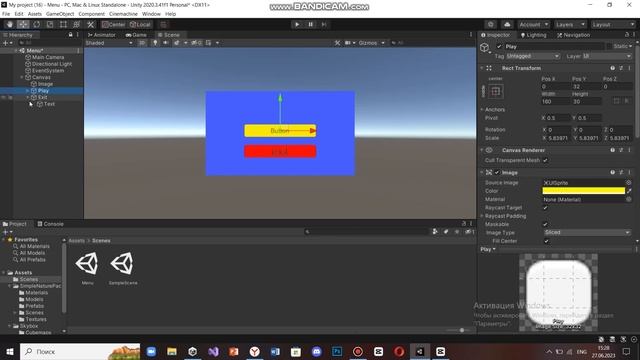
Task: Switch to the Navigation tab
Action: tap(573, 35)
